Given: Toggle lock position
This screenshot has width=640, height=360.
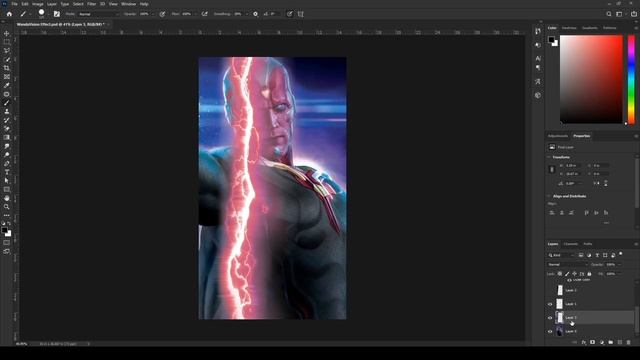Looking at the screenshot, I should [574, 274].
